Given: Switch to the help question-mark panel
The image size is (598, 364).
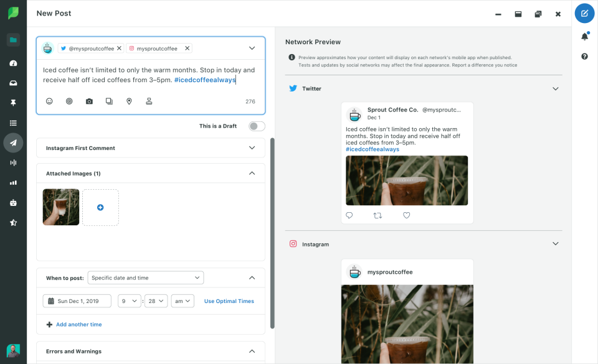Looking at the screenshot, I should pos(584,57).
